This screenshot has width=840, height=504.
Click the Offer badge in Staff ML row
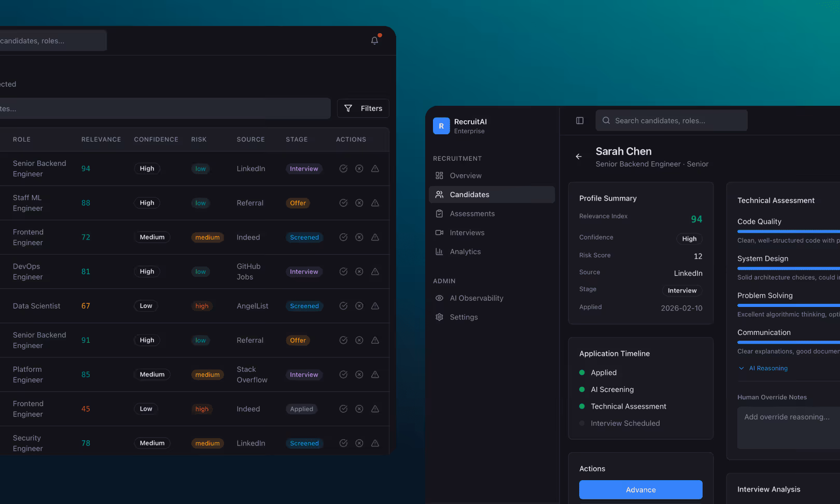tap(298, 203)
